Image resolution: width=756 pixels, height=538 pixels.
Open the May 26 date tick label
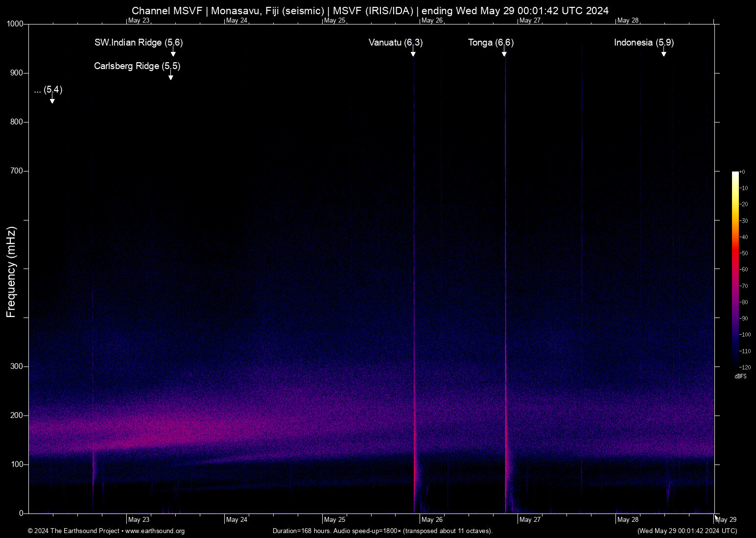click(x=433, y=519)
